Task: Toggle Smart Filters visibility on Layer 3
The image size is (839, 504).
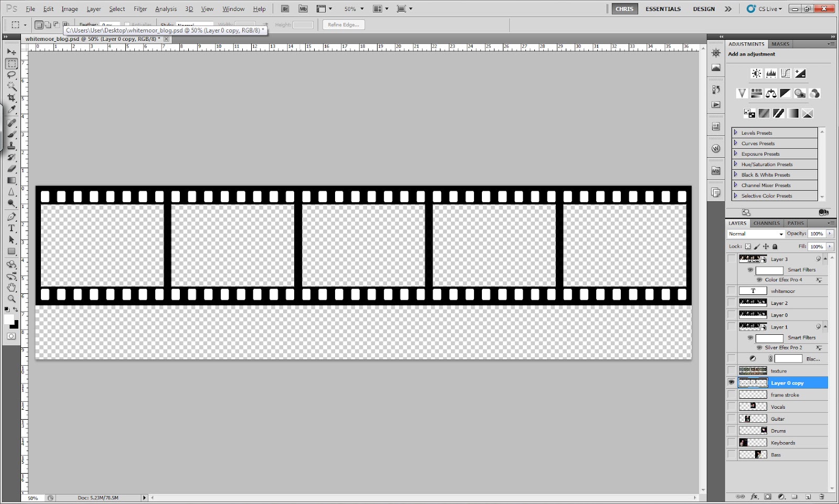Action: point(750,270)
